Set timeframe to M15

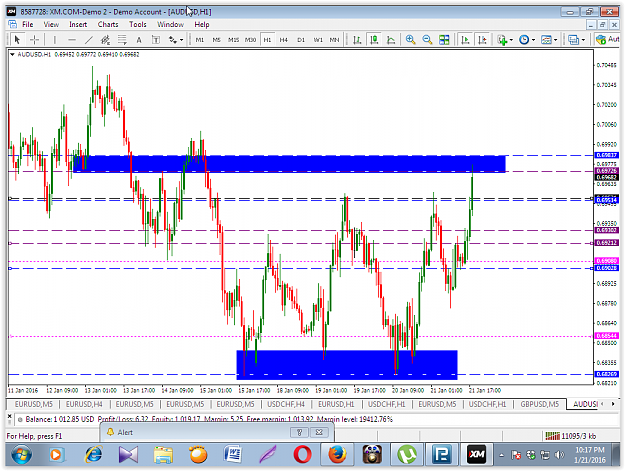point(233,40)
